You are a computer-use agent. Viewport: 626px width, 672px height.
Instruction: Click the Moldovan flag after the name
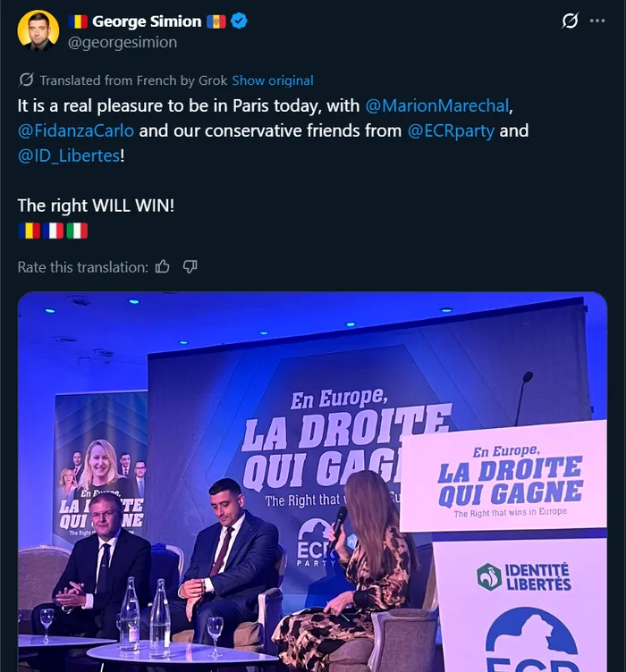pos(216,21)
